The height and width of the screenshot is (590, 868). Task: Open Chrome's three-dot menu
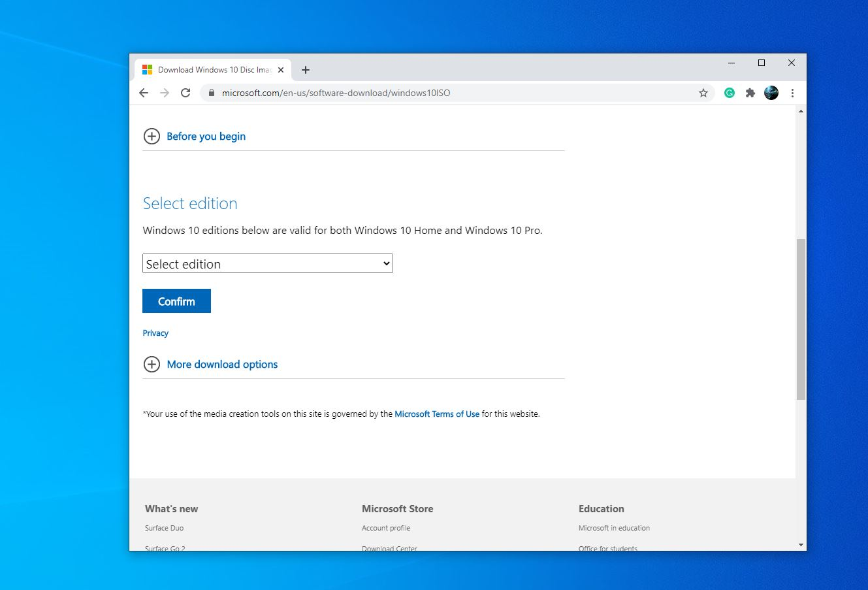pos(792,93)
